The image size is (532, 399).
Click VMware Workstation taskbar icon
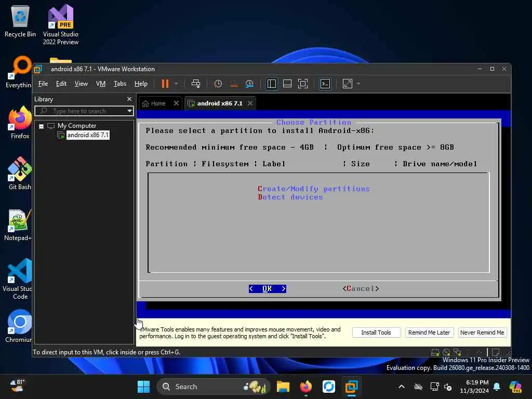[x=352, y=387]
